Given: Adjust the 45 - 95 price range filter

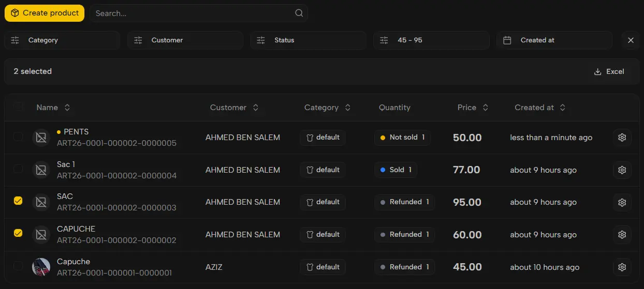Looking at the screenshot, I should (x=431, y=40).
